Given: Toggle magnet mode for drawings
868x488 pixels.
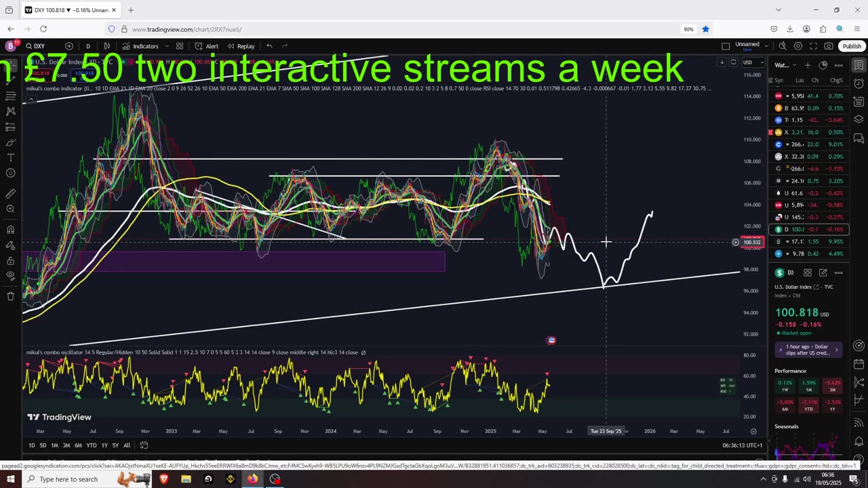Looking at the screenshot, I should pyautogui.click(x=10, y=229).
